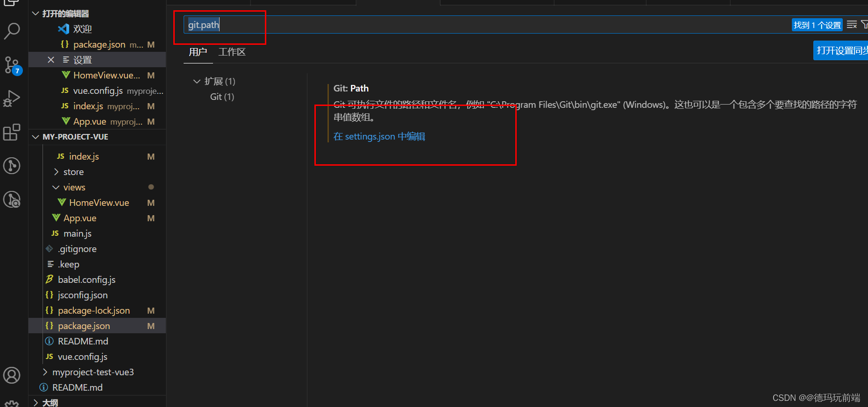Collapse the MY-PROJECT-VUE section
The width and height of the screenshot is (868, 407).
97,137
